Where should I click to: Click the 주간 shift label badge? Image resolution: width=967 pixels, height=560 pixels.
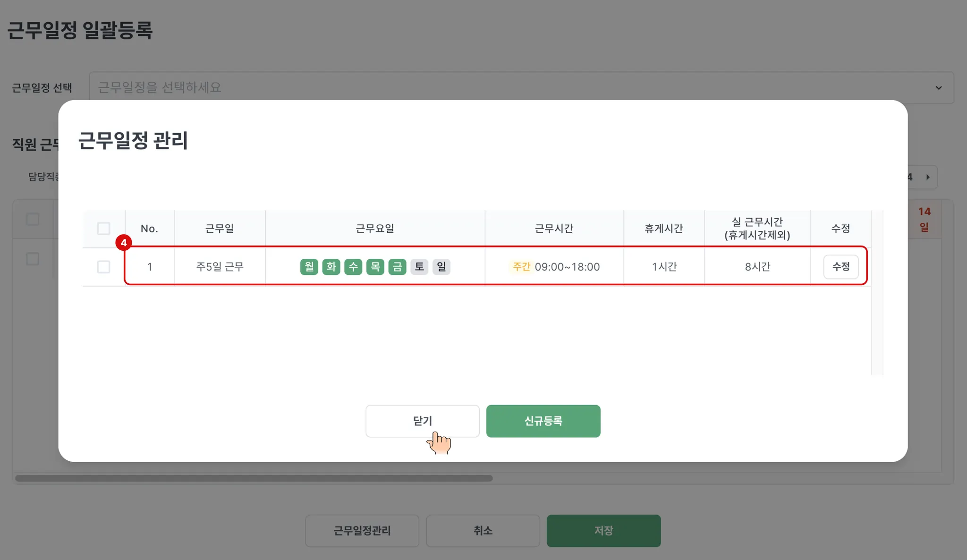click(521, 267)
